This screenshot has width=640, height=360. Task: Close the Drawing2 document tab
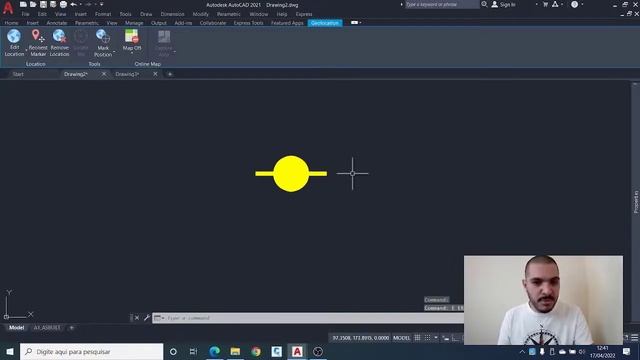tap(104, 74)
